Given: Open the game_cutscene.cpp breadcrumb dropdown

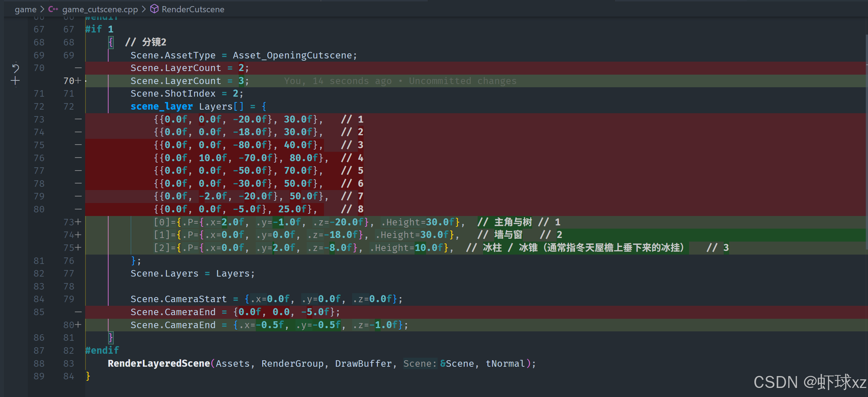Looking at the screenshot, I should (100, 9).
